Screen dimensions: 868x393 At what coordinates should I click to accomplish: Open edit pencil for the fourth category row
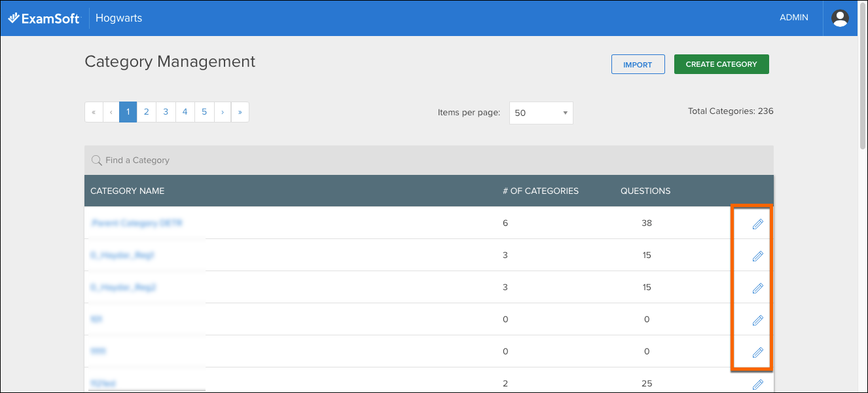tap(757, 320)
